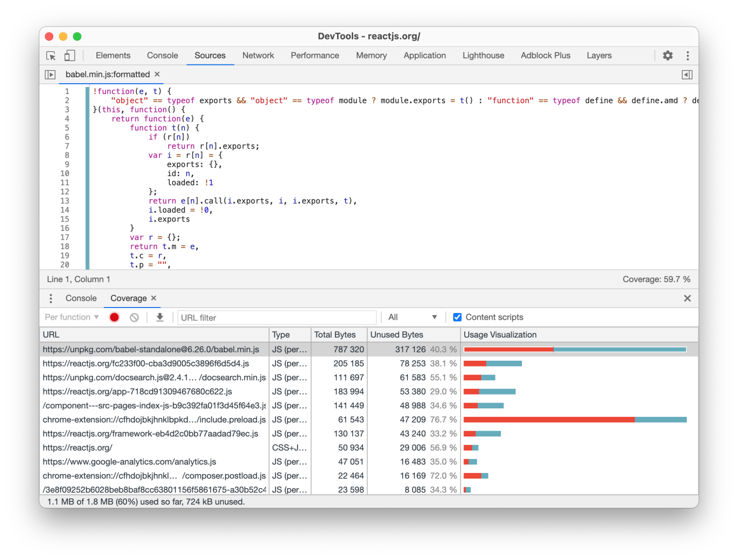Image resolution: width=738 pixels, height=560 pixels.
Task: Close the Coverage drawer tab
Action: pos(154,298)
